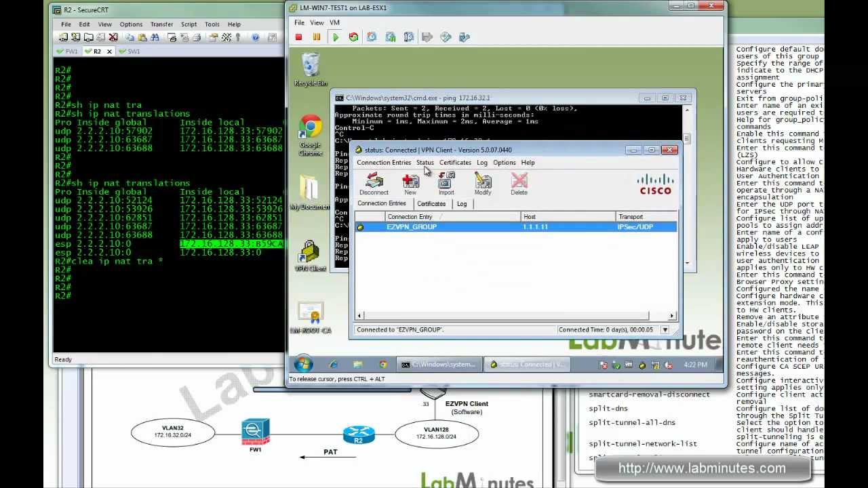Click SecureCRT Quick Connect toolbar icon
Image resolution: width=868 pixels, height=488 pixels.
point(77,37)
